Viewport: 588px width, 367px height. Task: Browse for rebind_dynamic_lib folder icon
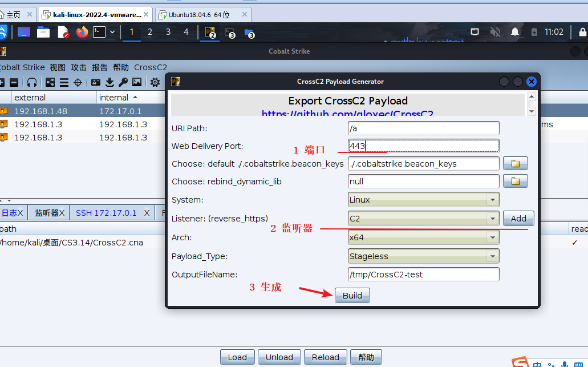coord(515,182)
